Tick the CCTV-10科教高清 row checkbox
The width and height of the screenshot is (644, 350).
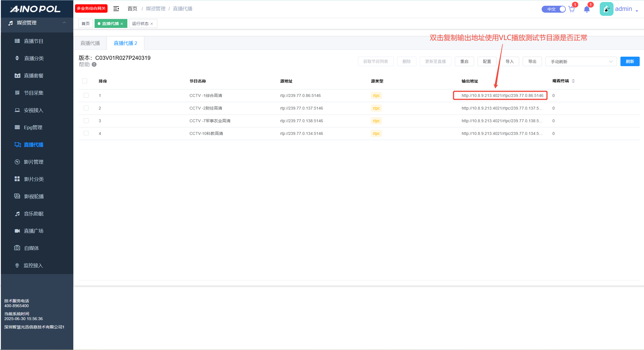[x=86, y=133]
